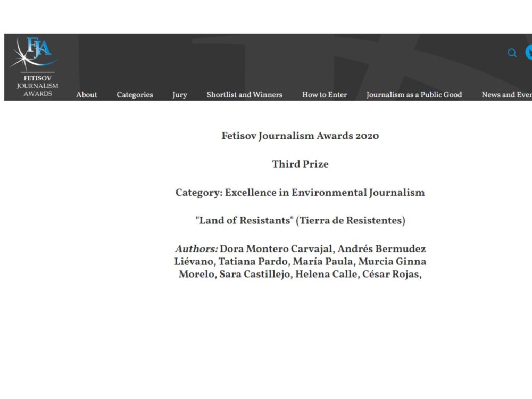Go to the Jury page
This screenshot has height=399, width=532.
(x=180, y=95)
